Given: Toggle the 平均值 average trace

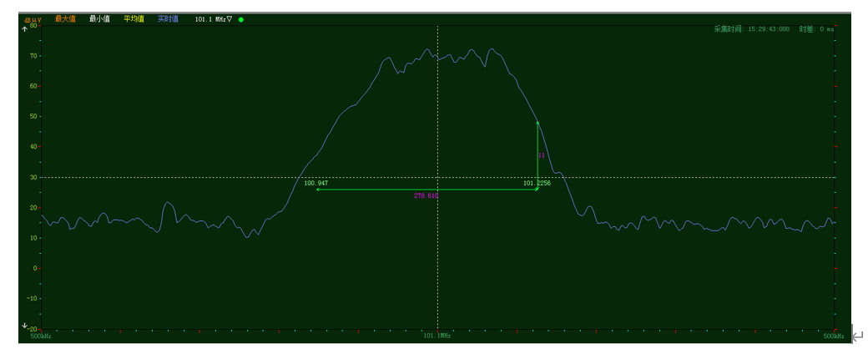Looking at the screenshot, I should [x=134, y=18].
